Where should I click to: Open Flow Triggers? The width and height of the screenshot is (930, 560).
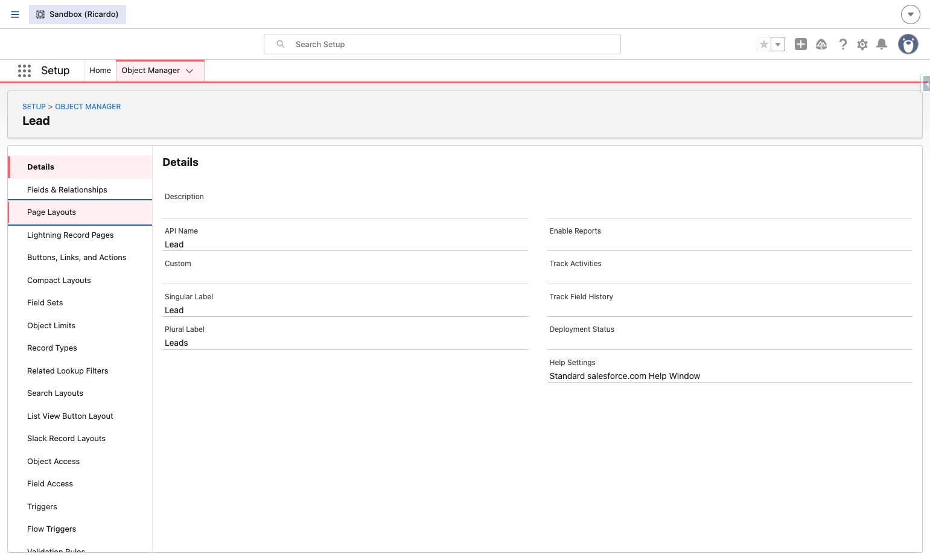(x=80, y=529)
